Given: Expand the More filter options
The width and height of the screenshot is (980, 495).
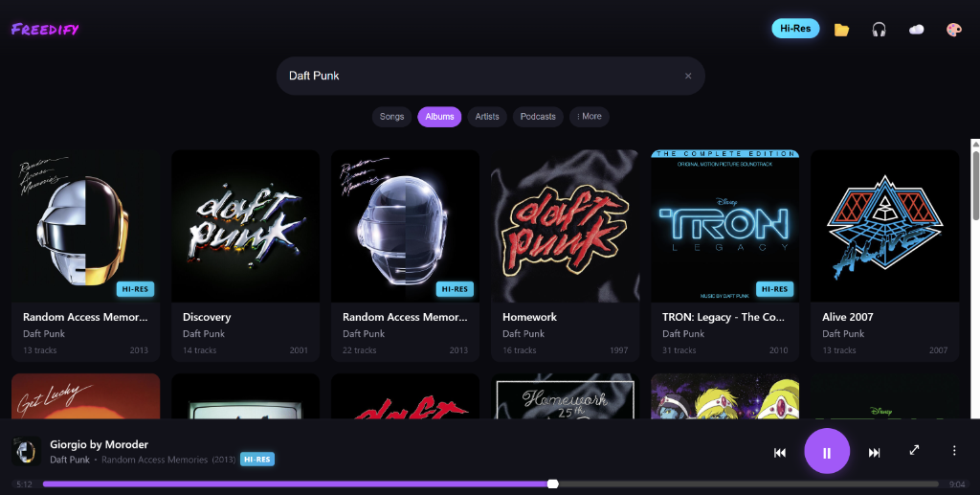Looking at the screenshot, I should pos(590,117).
